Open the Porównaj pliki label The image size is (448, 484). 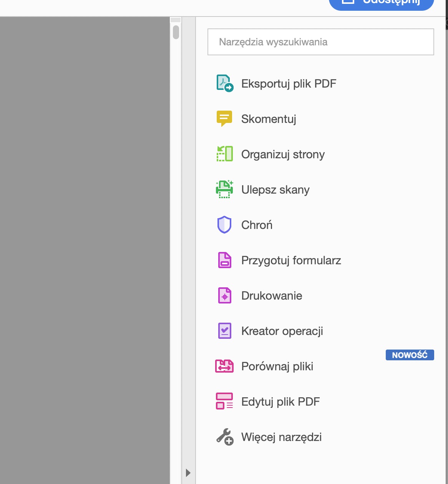(x=277, y=366)
